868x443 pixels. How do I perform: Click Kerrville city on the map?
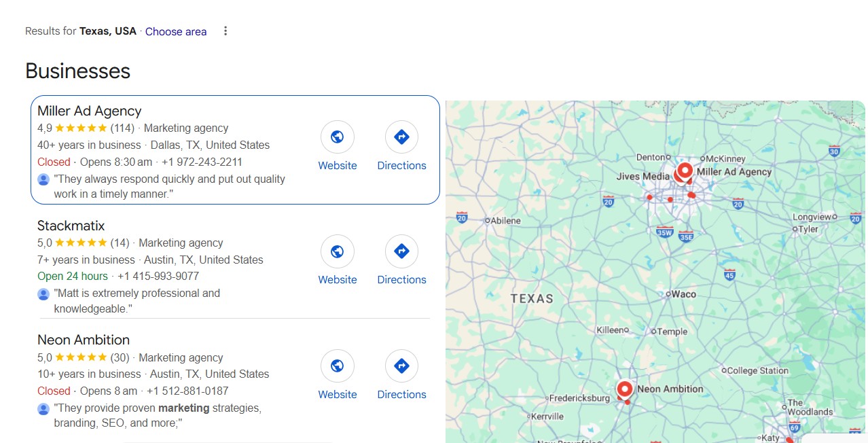pos(545,416)
